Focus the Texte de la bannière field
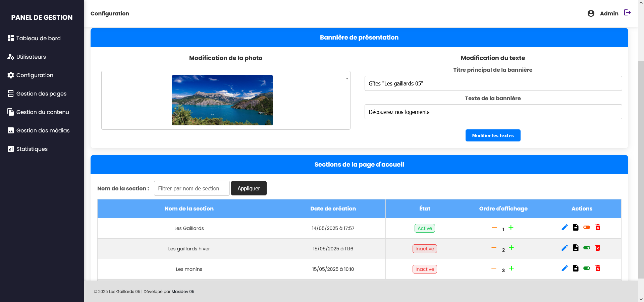This screenshot has height=302, width=644. click(x=493, y=112)
